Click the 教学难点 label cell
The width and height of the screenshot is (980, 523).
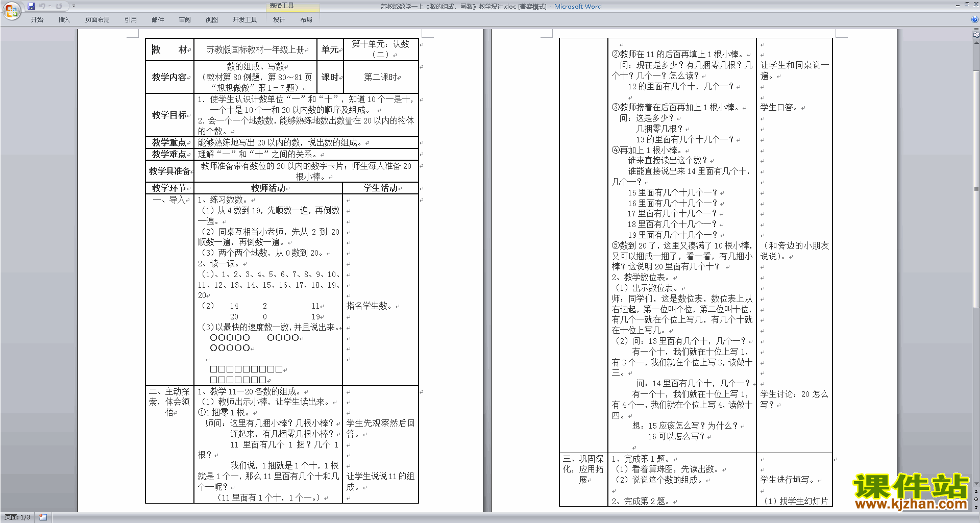tap(169, 154)
